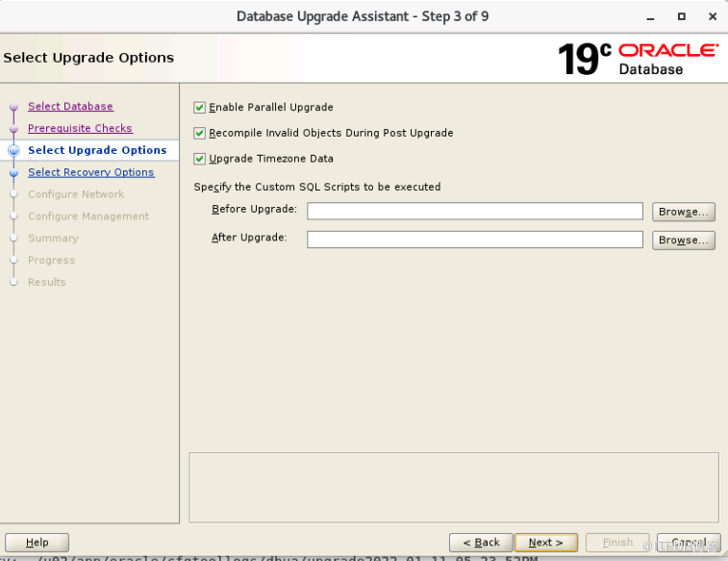728x561 pixels.
Task: Click the message area at the bottom
Action: (454, 488)
